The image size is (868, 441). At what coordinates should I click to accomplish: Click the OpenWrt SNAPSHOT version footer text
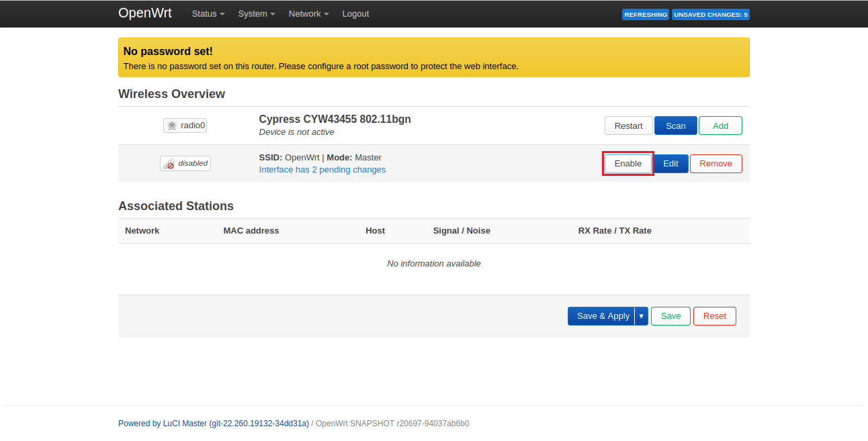(392, 424)
